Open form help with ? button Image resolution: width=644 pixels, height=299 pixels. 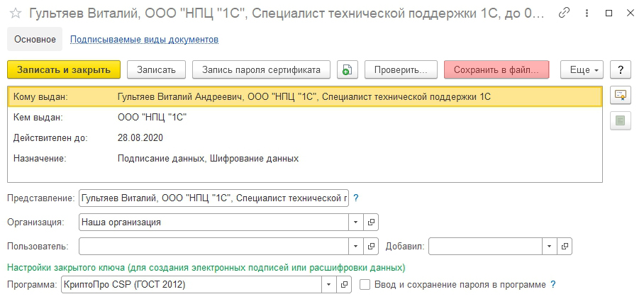click(620, 69)
